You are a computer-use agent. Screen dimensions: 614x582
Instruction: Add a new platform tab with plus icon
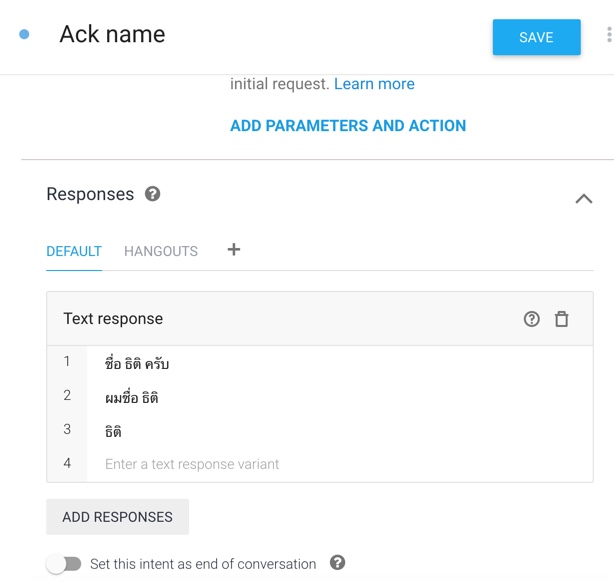(234, 250)
